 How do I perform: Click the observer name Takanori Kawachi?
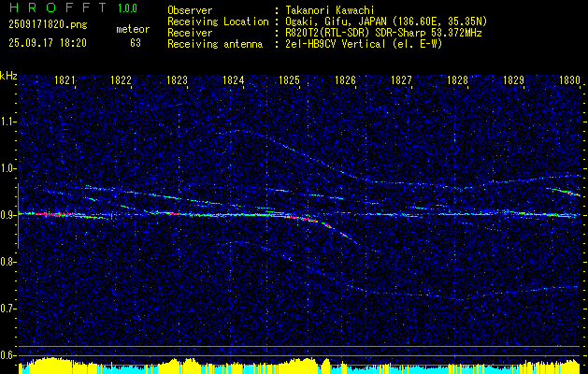[329, 10]
